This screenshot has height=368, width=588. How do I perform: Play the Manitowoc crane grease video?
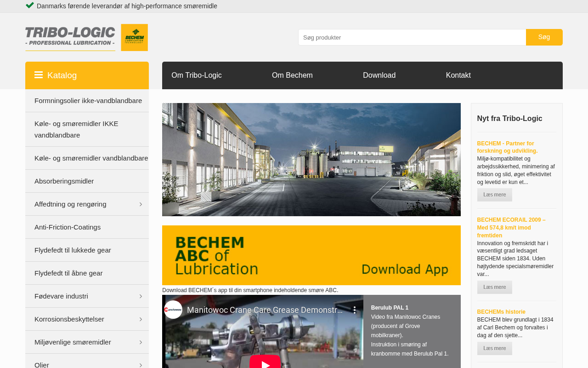265,362
